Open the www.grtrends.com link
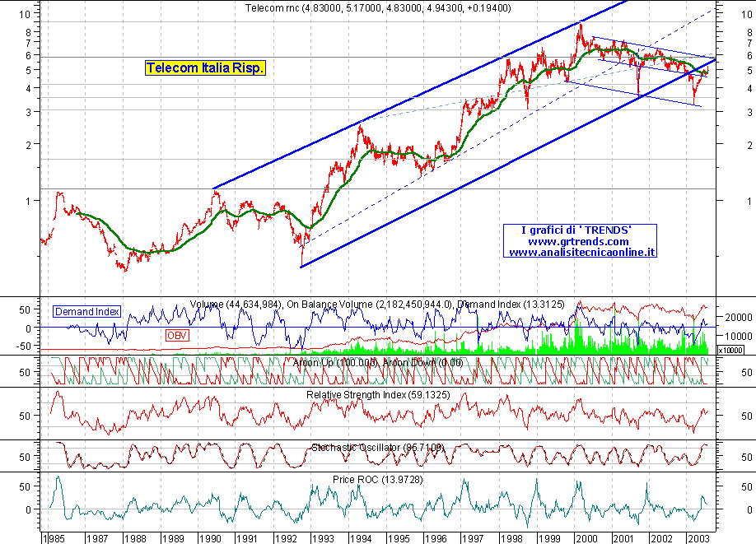 (579, 241)
